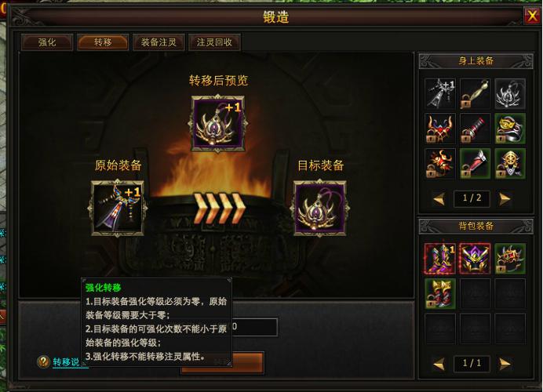This screenshot has width=543, height=392.
Task: Select the purple helmet in backpack equipment
Action: [x=476, y=259]
